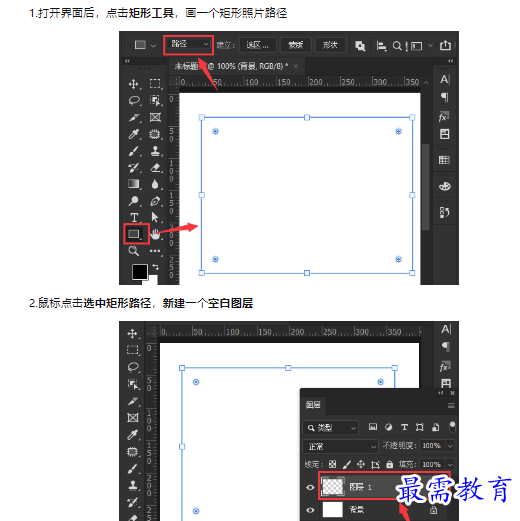
Task: Open the 正常 blend mode dropdown
Action: point(341,446)
